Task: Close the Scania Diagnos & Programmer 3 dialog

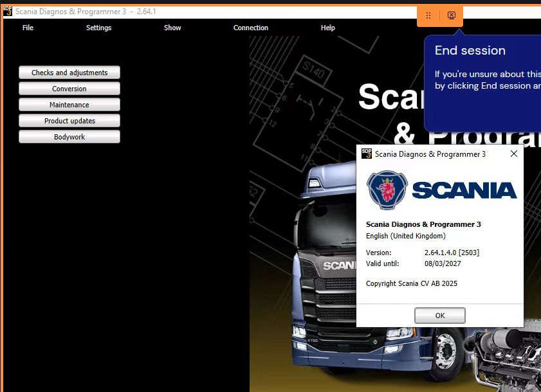Action: 514,154
